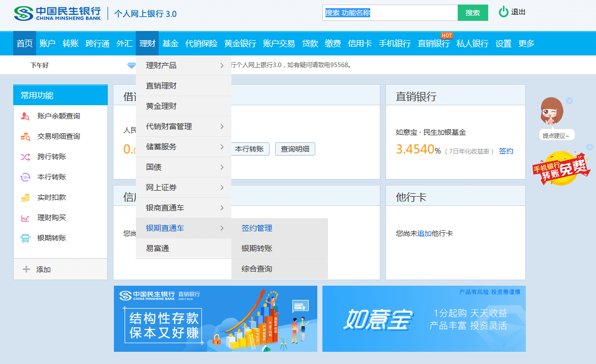This screenshot has height=364, width=596.
Task: Open the 代销保险 navigation tab
Action: (201, 44)
